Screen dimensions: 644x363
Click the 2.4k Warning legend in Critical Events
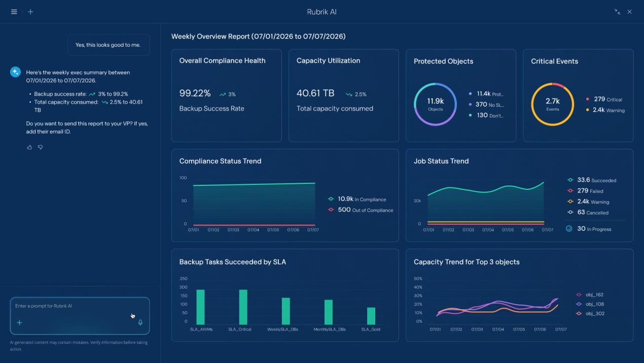coord(605,110)
